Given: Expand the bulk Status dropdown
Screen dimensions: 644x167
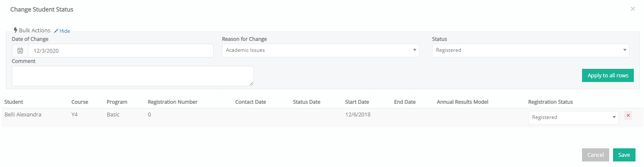Looking at the screenshot, I should pyautogui.click(x=531, y=50).
